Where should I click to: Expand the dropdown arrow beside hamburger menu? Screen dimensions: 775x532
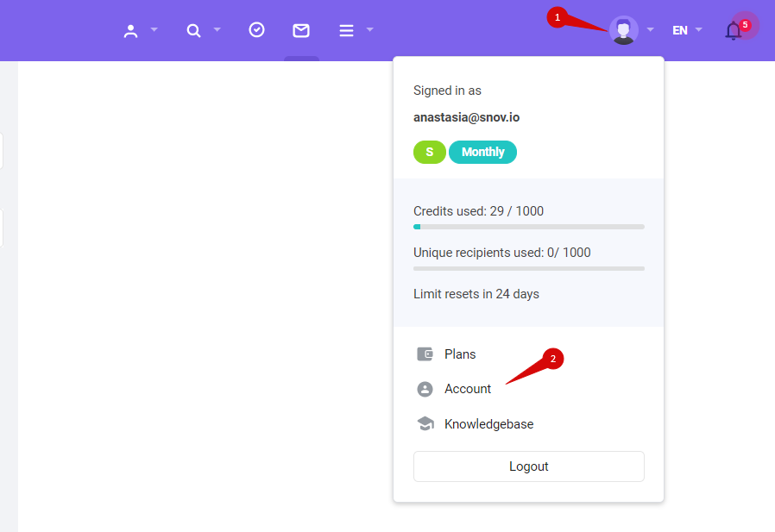(369, 29)
